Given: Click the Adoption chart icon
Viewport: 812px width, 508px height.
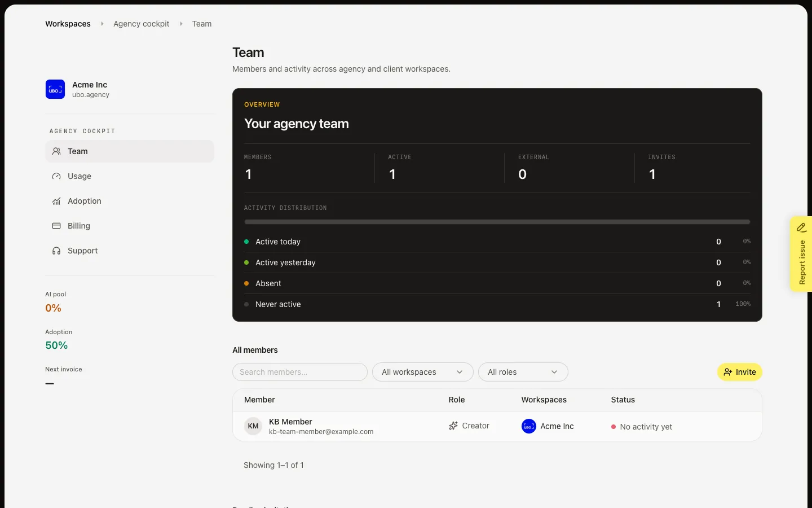Looking at the screenshot, I should (56, 201).
